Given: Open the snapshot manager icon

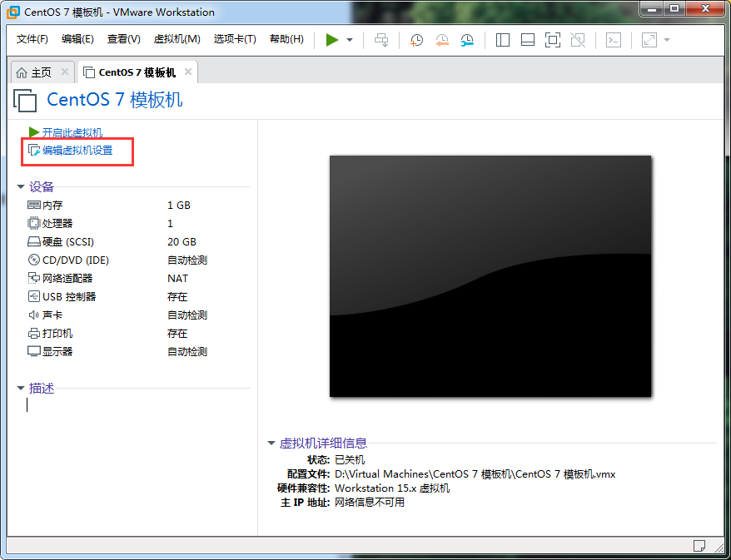Looking at the screenshot, I should [x=467, y=40].
